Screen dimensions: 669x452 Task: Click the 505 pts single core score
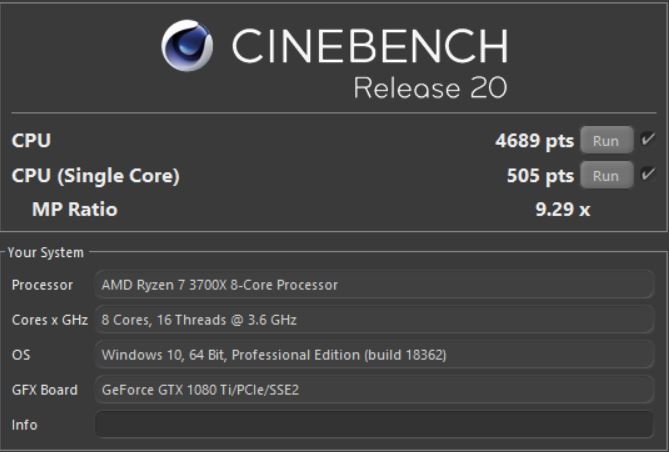540,175
